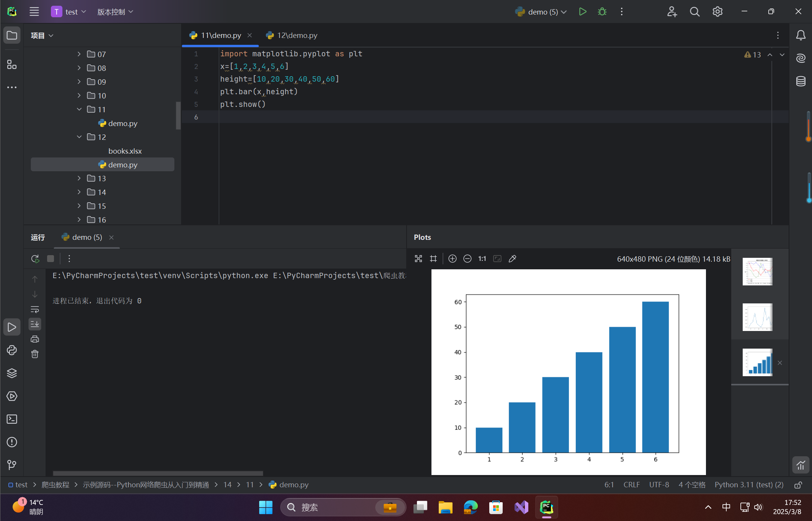Select the demo (5) run tab

(x=87, y=237)
